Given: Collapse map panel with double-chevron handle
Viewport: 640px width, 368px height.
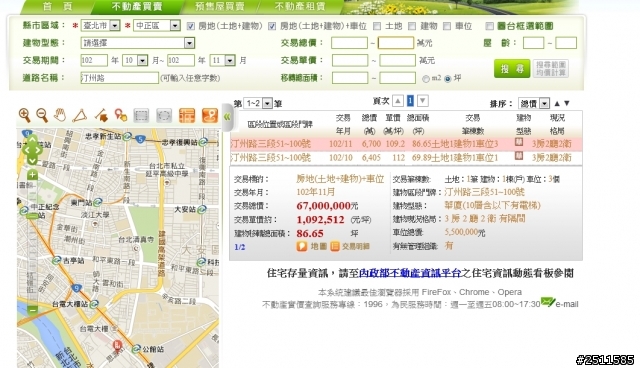Looking at the screenshot, I should [227, 117].
